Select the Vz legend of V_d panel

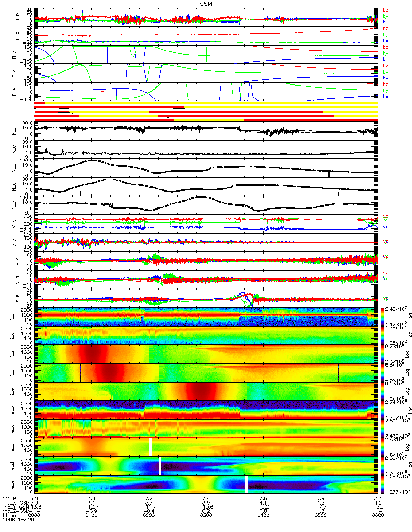[x=385, y=272]
